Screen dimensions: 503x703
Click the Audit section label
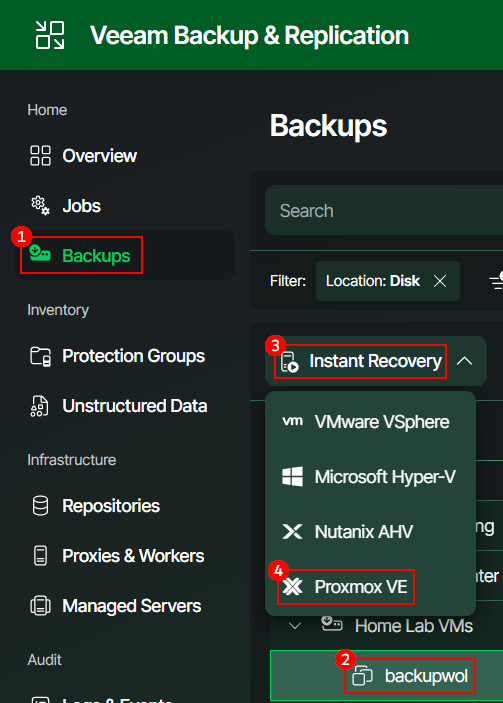[44, 660]
